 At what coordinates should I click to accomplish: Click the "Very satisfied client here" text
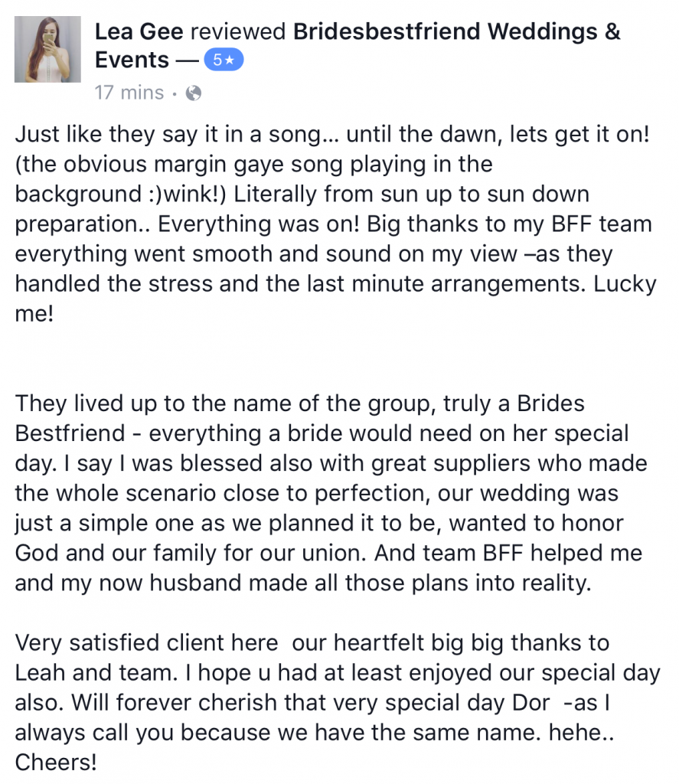pos(149,642)
